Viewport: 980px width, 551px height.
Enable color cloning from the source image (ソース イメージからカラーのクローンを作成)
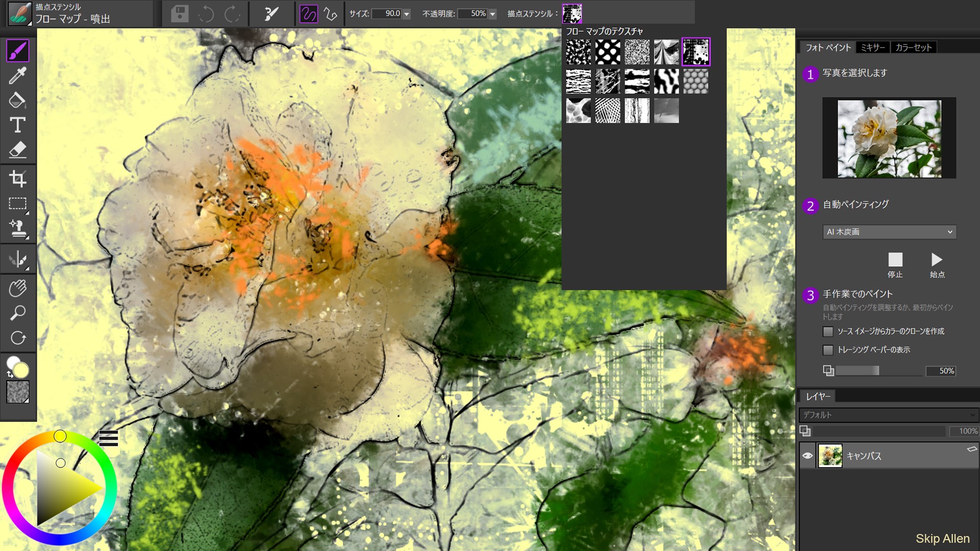(x=828, y=332)
